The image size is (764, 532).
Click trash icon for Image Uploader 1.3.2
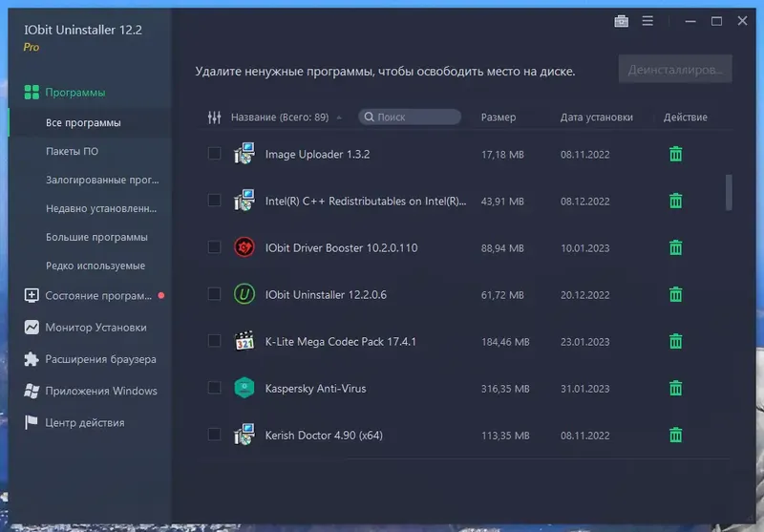675,154
